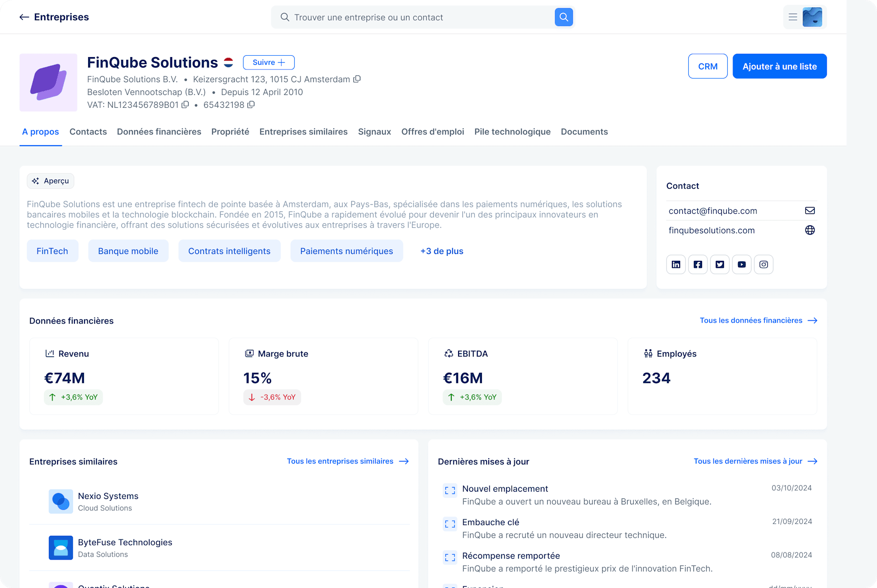877x588 pixels.
Task: Click the email envelope icon
Action: click(x=810, y=211)
